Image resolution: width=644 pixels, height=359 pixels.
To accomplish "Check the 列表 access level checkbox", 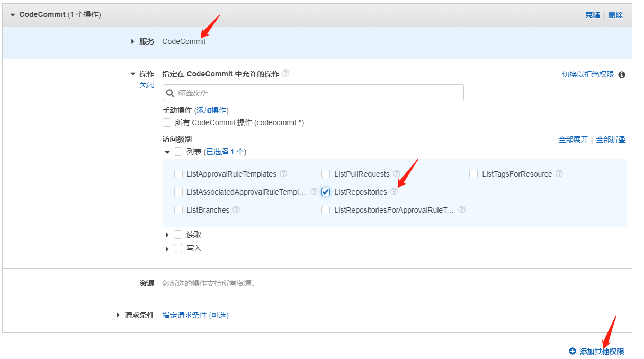I will (x=178, y=152).
